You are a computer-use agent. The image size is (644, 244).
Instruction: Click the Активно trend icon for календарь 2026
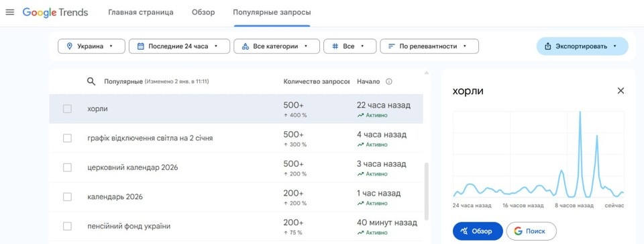click(x=360, y=203)
